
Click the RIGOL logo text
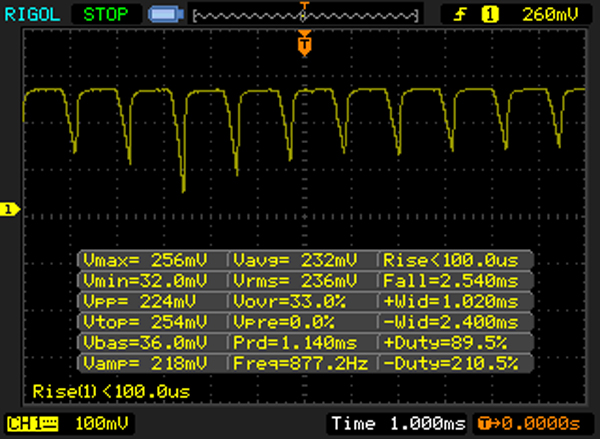[33, 15]
